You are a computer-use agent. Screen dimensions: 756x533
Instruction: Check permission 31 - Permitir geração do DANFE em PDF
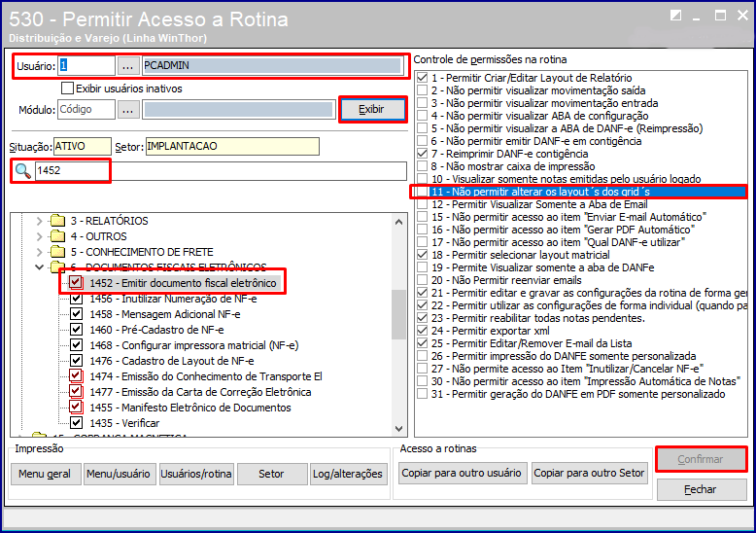(423, 394)
